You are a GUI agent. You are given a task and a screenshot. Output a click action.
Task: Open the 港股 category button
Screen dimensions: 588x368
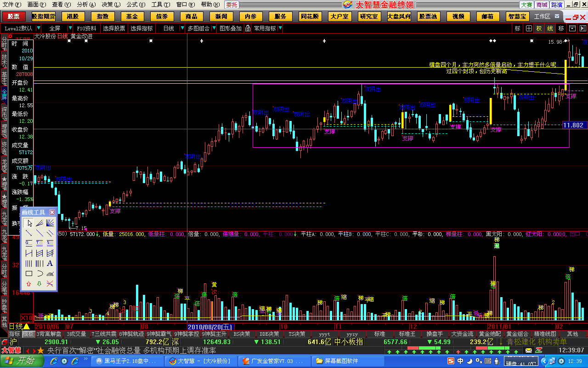click(73, 17)
